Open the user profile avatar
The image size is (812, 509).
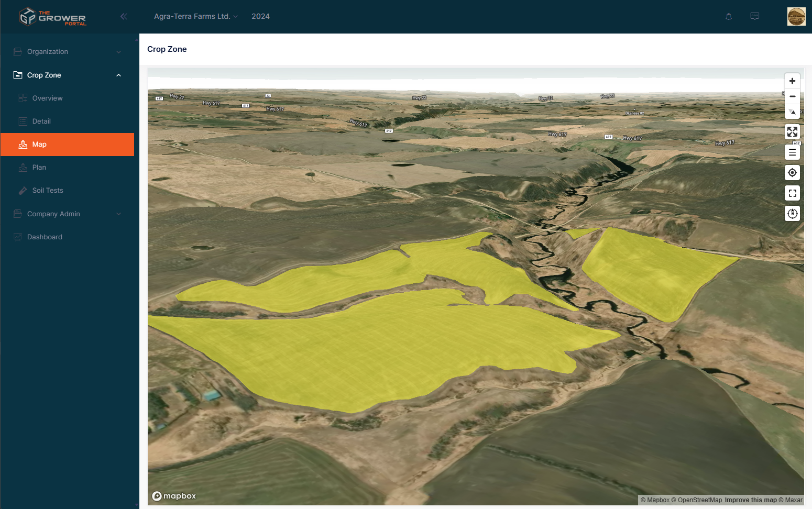tap(796, 17)
